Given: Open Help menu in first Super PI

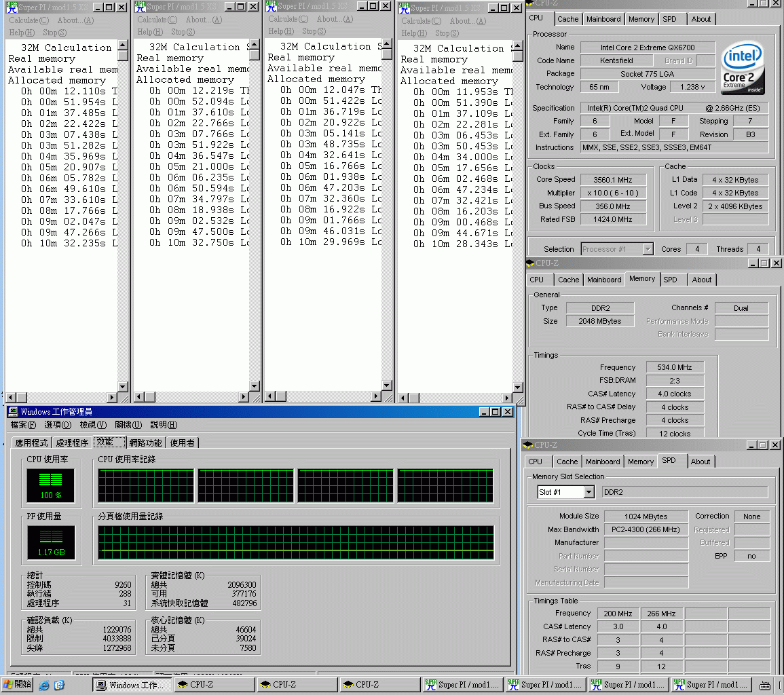Looking at the screenshot, I should click(22, 33).
